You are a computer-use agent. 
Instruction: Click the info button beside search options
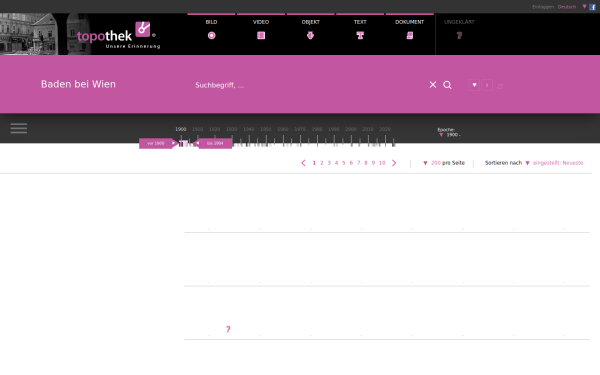pos(487,85)
